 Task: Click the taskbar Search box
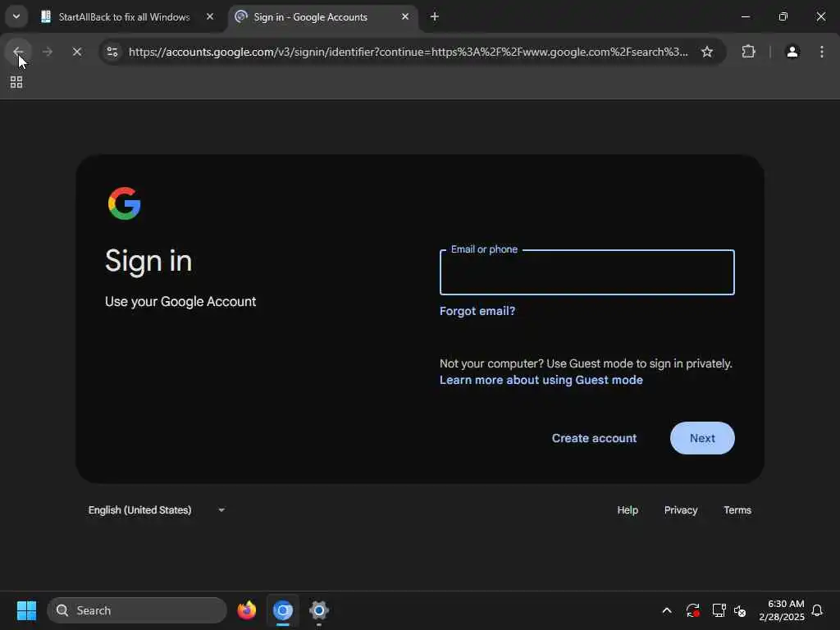[x=137, y=610]
